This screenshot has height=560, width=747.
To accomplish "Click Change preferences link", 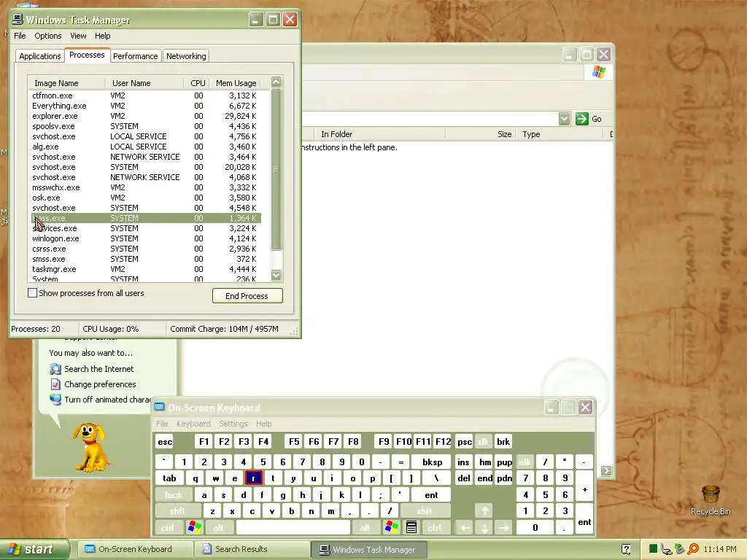I will click(x=100, y=384).
